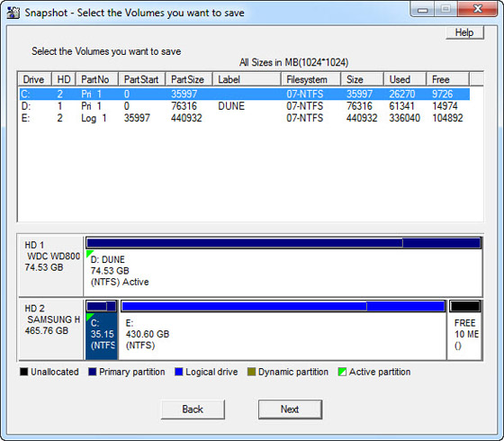Click the Dynamic partition legend swatch
Image resolution: width=504 pixels, height=441 pixels.
pos(251,372)
